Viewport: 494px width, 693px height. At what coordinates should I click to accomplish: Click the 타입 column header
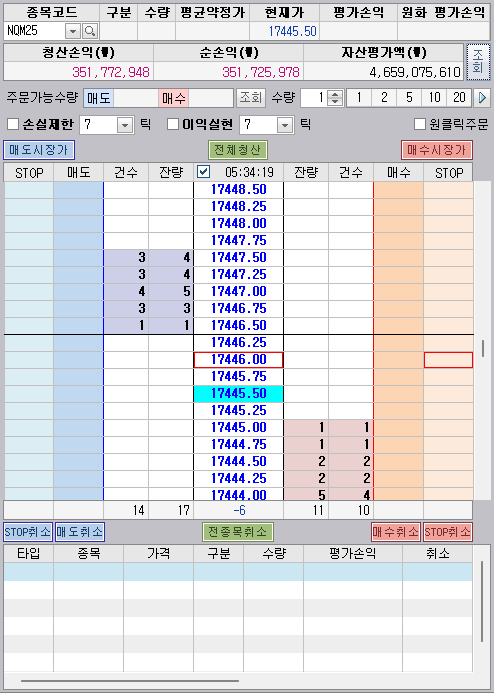[29, 554]
